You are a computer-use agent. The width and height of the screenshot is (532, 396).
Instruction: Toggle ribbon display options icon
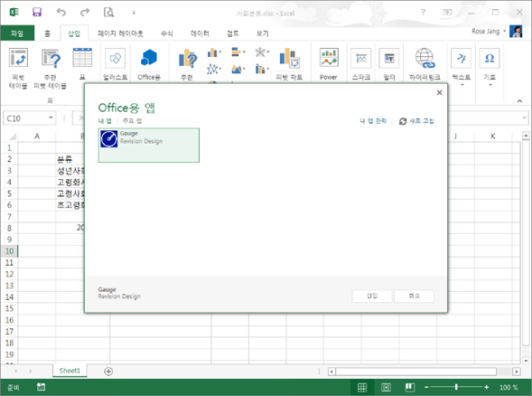click(x=447, y=13)
